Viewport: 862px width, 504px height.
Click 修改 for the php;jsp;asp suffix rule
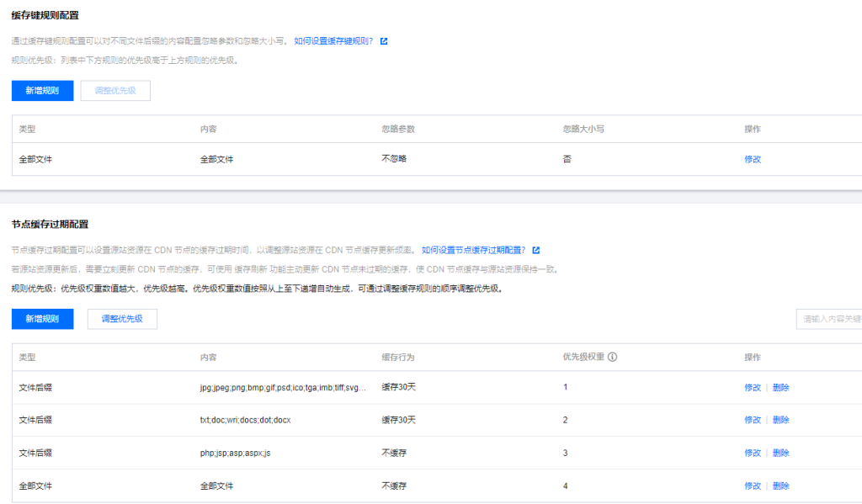(752, 453)
